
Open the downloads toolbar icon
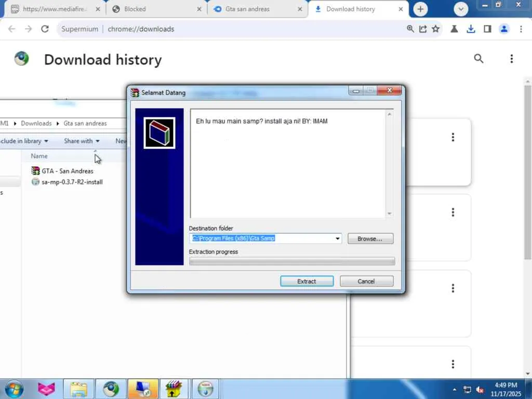471,29
